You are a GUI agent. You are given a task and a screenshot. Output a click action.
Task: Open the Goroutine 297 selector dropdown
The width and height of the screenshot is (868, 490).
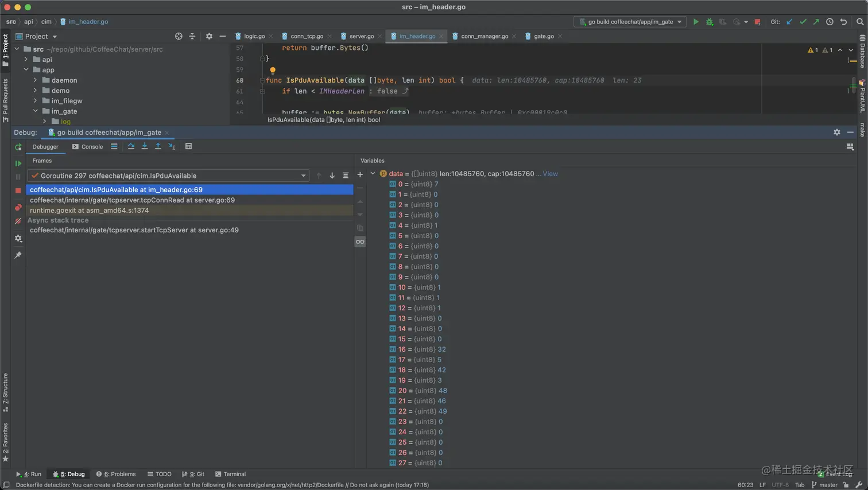(303, 176)
